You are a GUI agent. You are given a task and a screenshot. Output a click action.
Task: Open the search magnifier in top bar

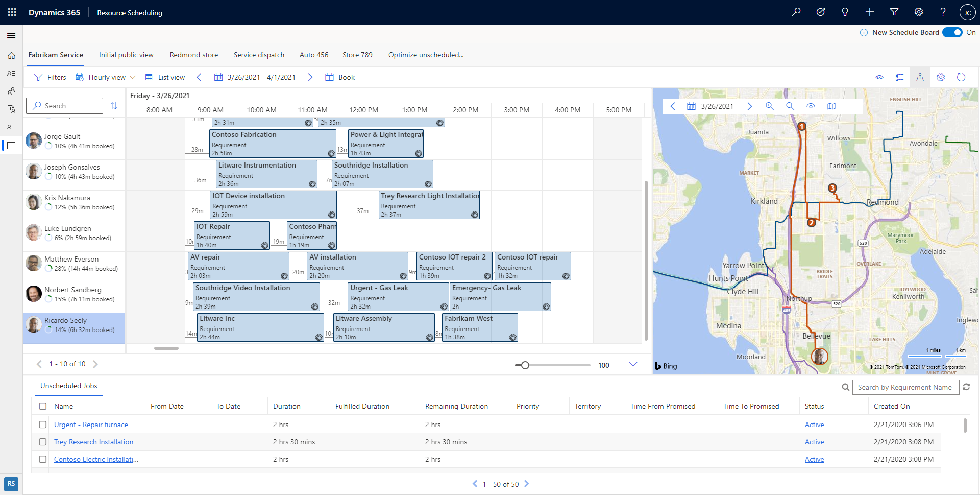click(796, 12)
